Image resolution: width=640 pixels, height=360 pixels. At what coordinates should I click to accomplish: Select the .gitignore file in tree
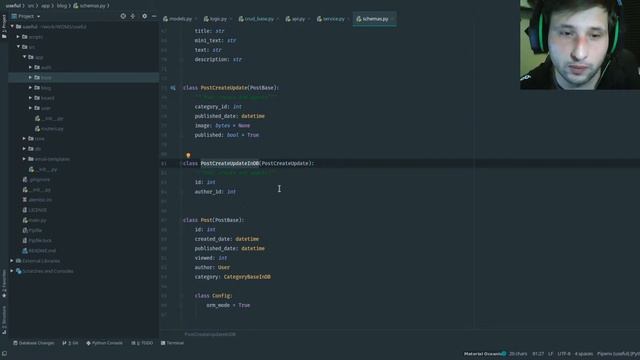tap(36, 180)
